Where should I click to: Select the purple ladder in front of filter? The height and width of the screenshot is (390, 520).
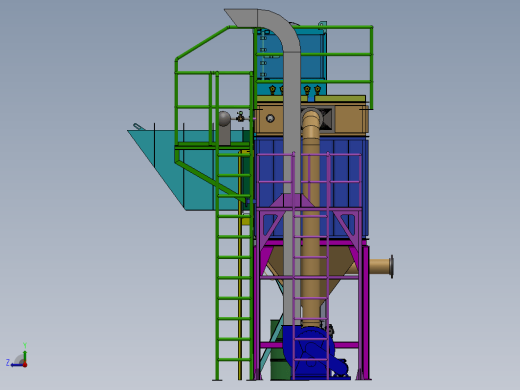pyautogui.click(x=311, y=267)
